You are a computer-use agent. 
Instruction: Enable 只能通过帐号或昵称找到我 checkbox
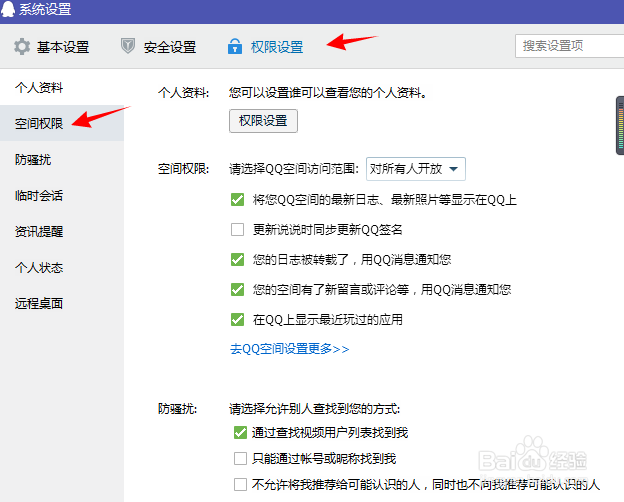click(x=240, y=458)
